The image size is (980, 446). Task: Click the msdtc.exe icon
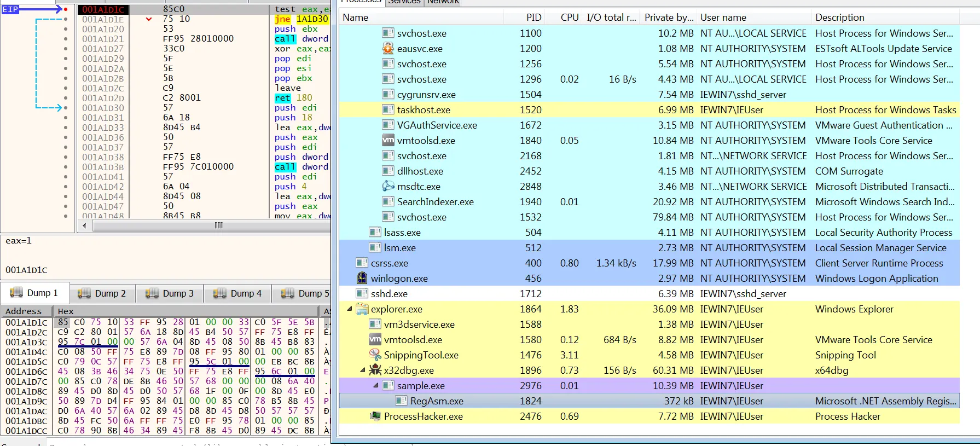[388, 187]
